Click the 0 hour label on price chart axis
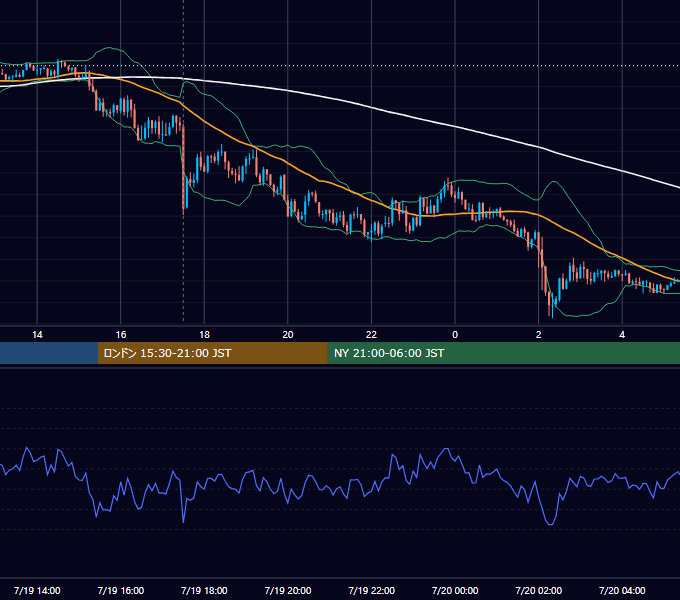 coord(455,335)
